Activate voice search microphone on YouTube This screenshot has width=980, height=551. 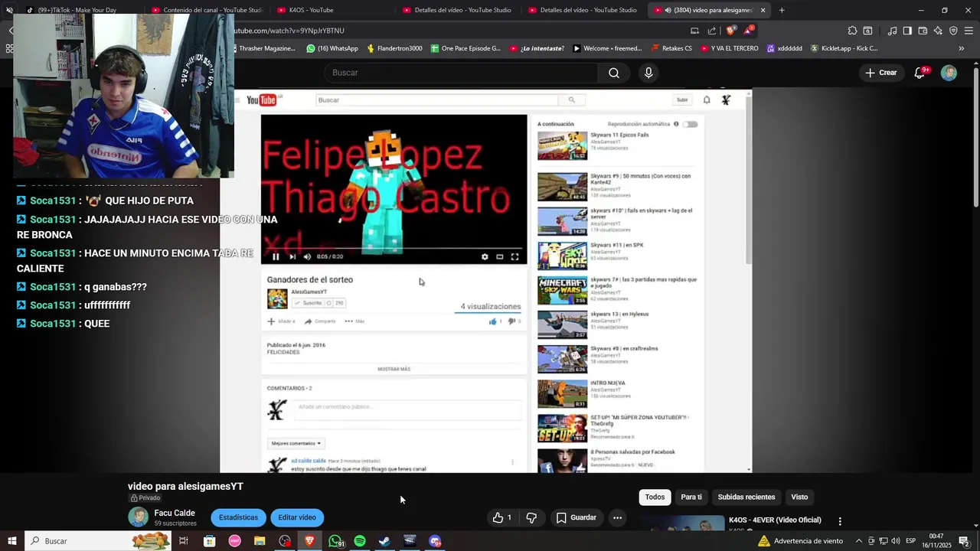648,73
